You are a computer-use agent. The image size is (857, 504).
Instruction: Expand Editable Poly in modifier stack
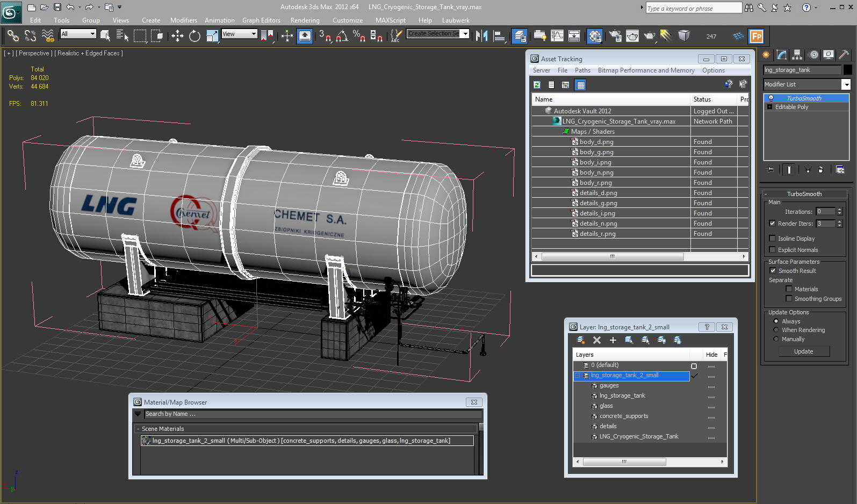770,107
